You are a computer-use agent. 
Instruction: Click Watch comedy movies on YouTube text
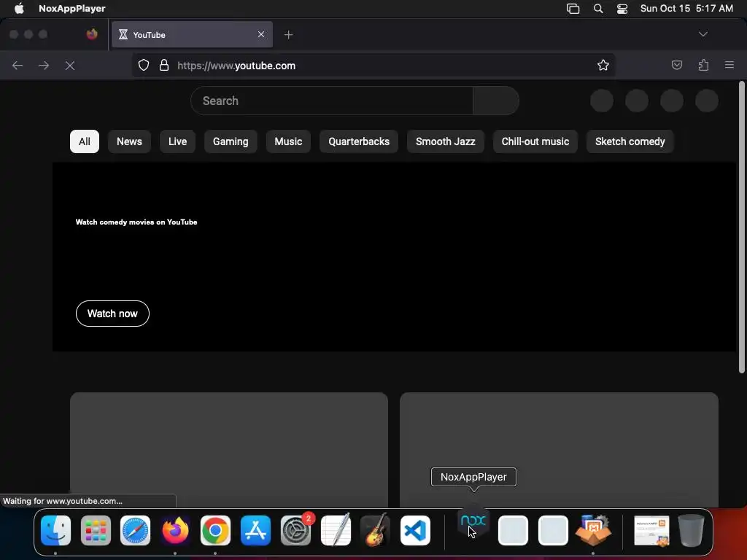point(136,222)
